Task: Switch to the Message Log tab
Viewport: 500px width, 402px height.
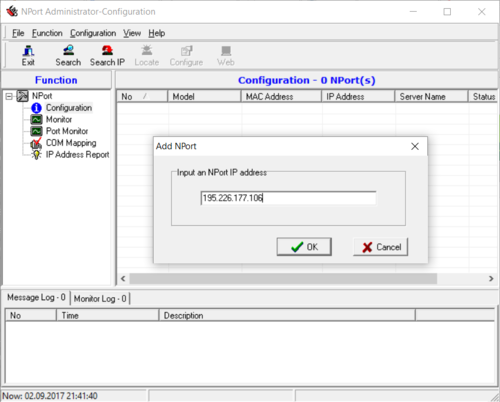Action: [x=36, y=297]
